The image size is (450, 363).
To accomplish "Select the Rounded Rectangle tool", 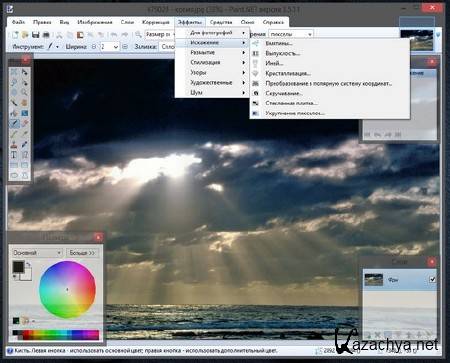I will [x=25, y=165].
